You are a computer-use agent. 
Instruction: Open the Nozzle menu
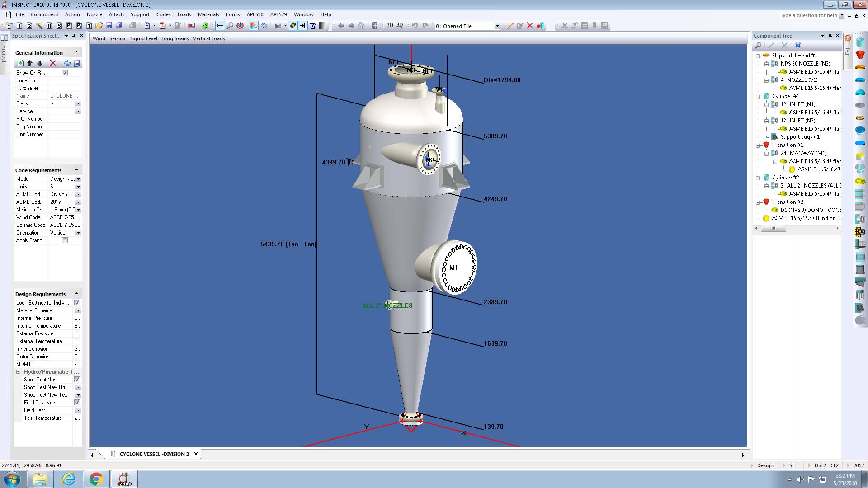pos(94,14)
